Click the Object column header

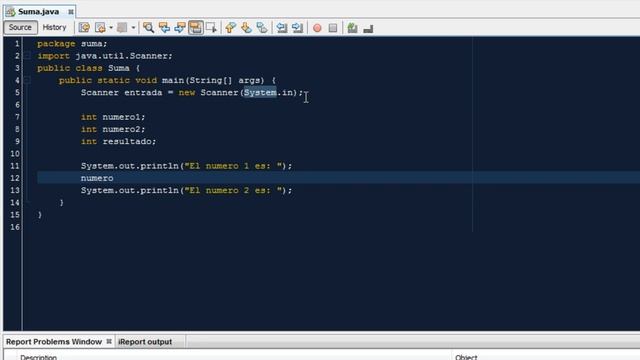click(x=466, y=357)
